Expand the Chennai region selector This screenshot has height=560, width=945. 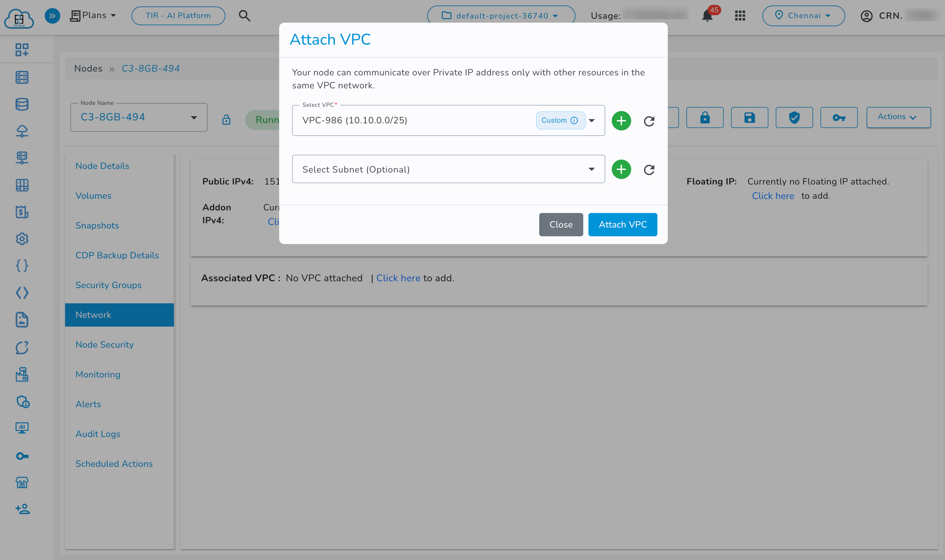[803, 16]
